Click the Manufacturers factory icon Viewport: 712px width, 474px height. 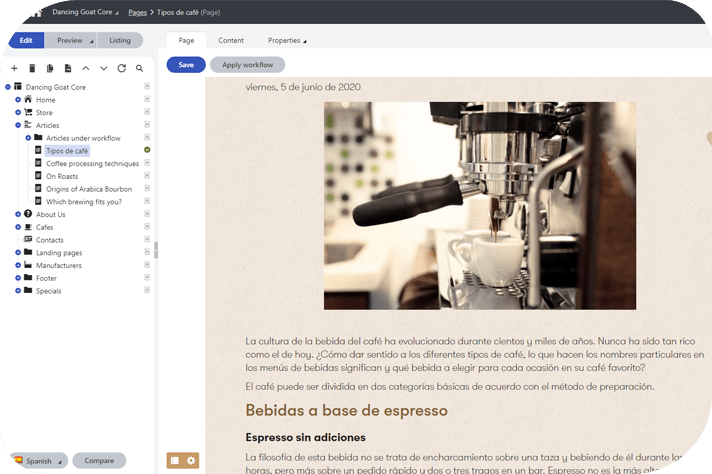pyautogui.click(x=28, y=265)
